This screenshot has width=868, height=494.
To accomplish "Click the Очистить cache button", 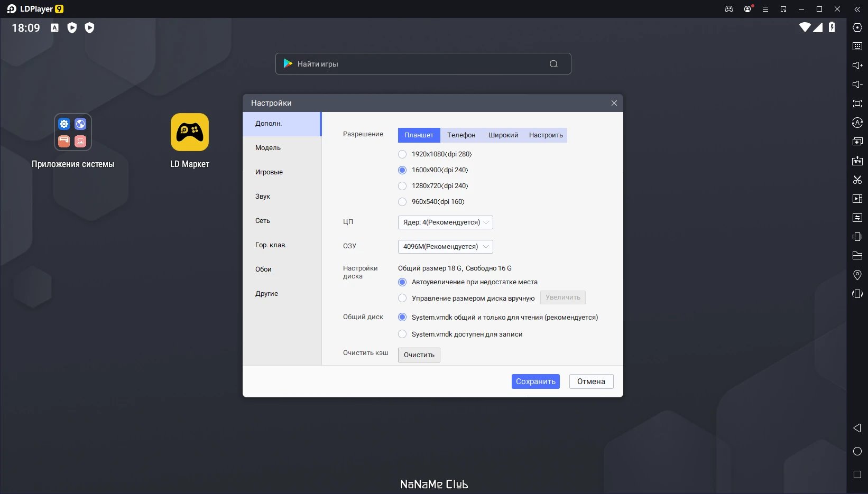I will point(419,355).
